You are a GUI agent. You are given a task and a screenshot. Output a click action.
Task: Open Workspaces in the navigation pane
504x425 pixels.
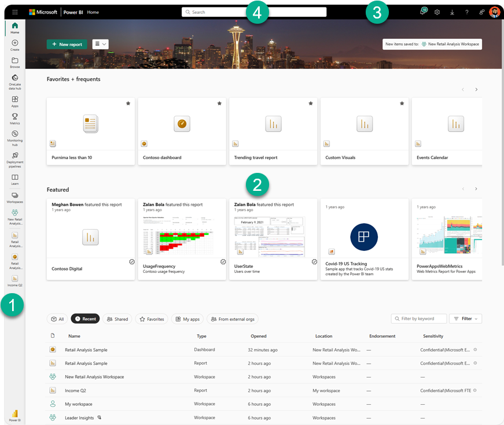[x=15, y=198]
